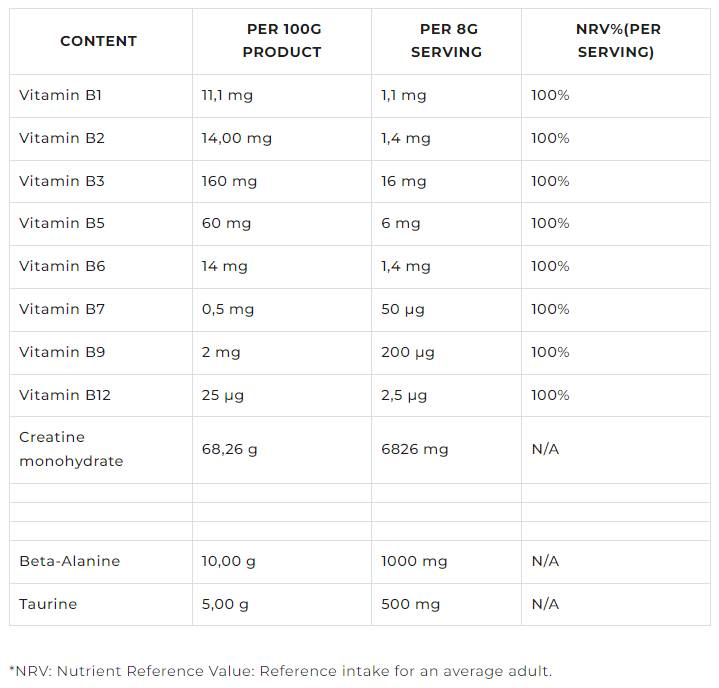This screenshot has height=688, width=719.
Task: Click the PER 8G SERVING header
Action: pos(446,41)
